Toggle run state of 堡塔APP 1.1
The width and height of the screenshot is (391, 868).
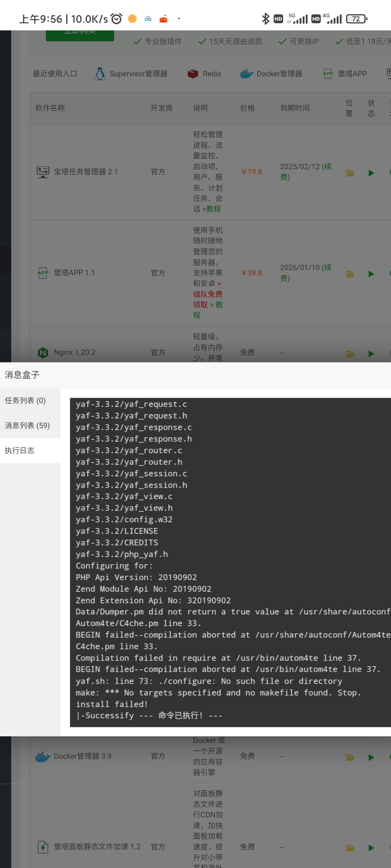coord(371,274)
